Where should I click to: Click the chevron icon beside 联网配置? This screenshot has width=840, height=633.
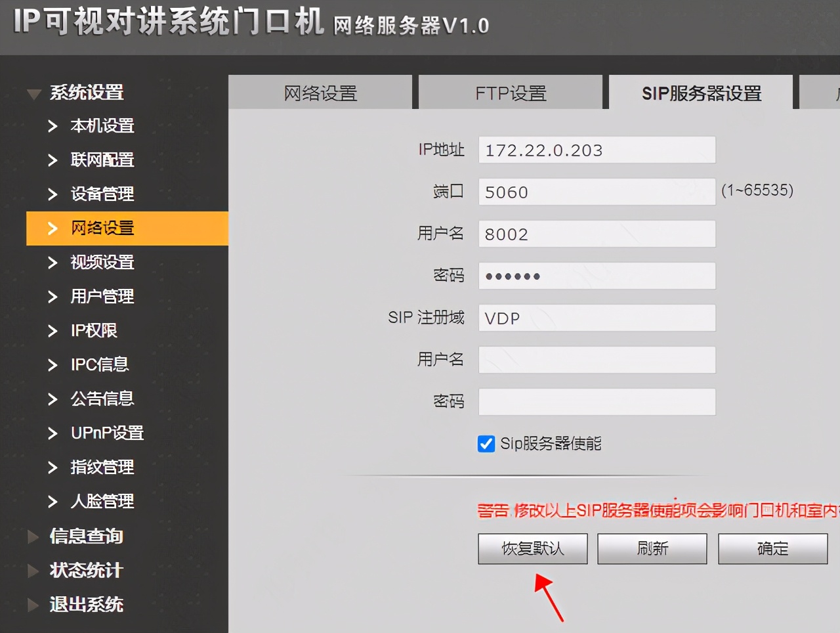(x=52, y=160)
